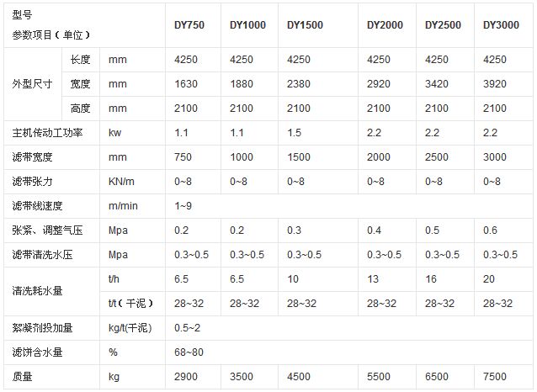Select the 絮凝剂投加量 row label
Image resolution: width=537 pixels, height=392 pixels.
coord(43,327)
